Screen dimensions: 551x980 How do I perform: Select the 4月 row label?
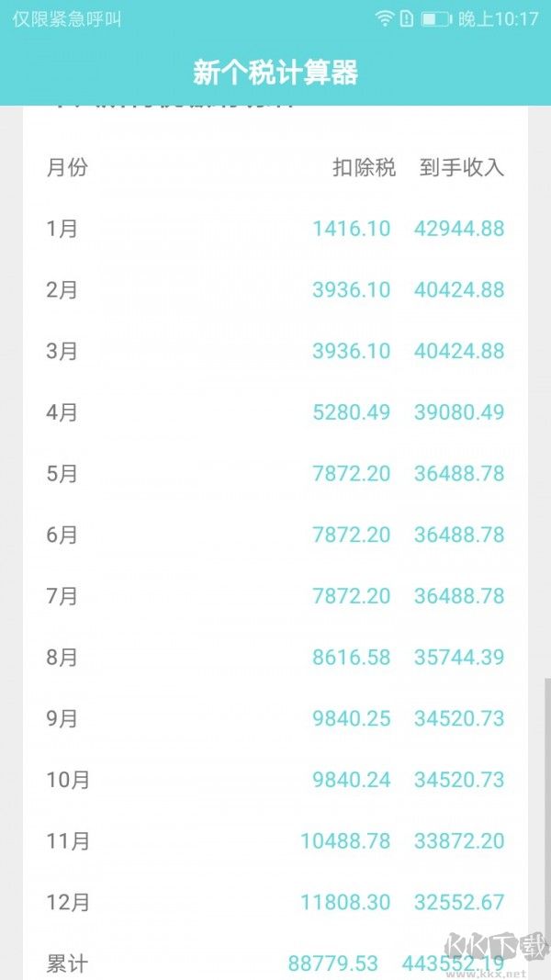pos(62,412)
